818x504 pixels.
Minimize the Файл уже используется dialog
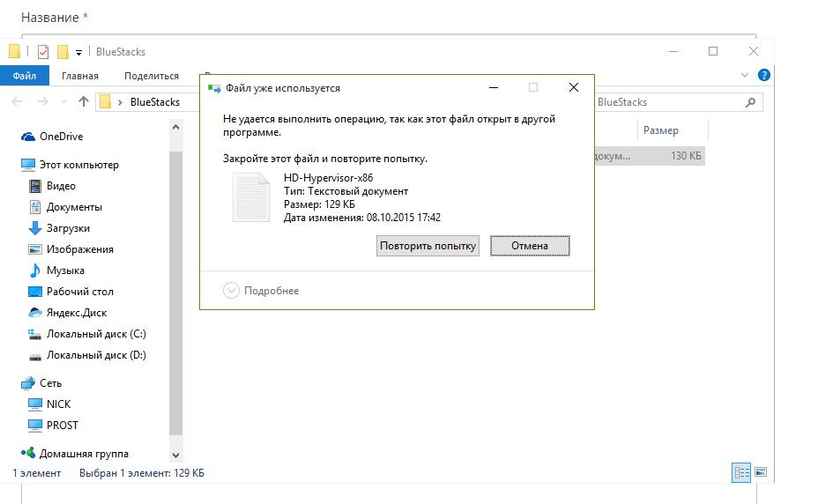(494, 87)
